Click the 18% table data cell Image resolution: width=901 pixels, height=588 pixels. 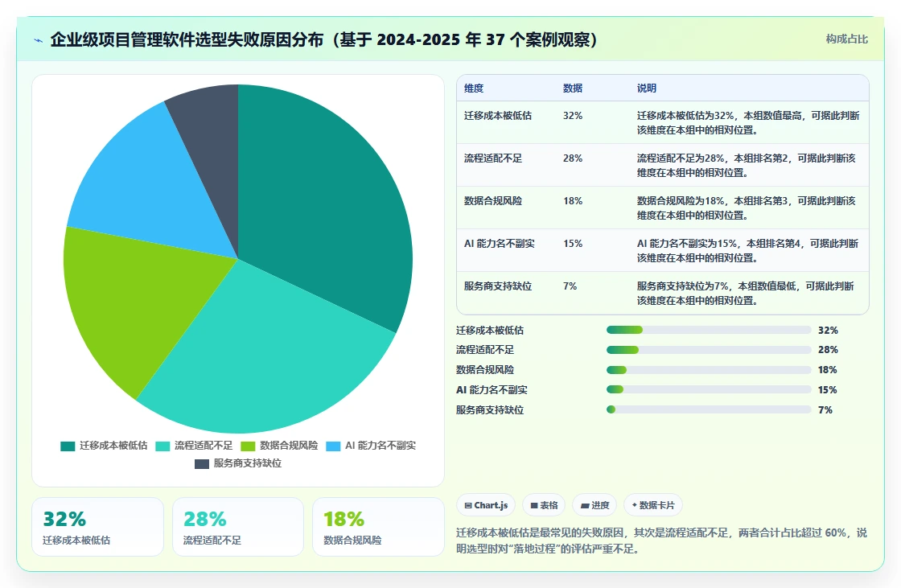pyautogui.click(x=572, y=200)
